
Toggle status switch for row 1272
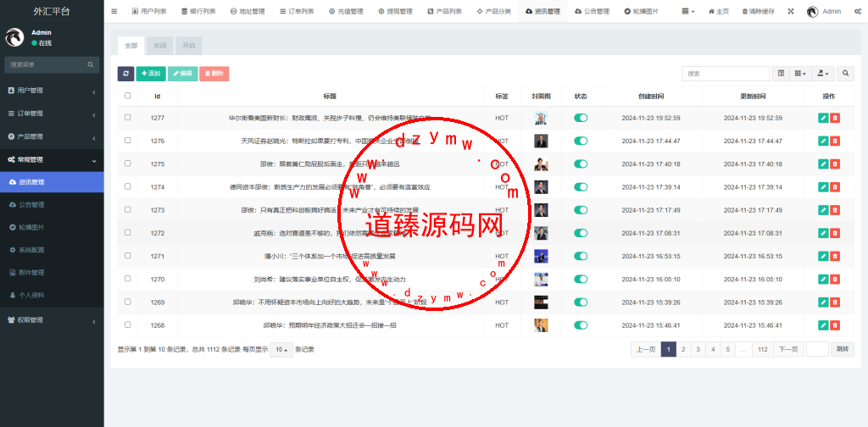coord(581,233)
